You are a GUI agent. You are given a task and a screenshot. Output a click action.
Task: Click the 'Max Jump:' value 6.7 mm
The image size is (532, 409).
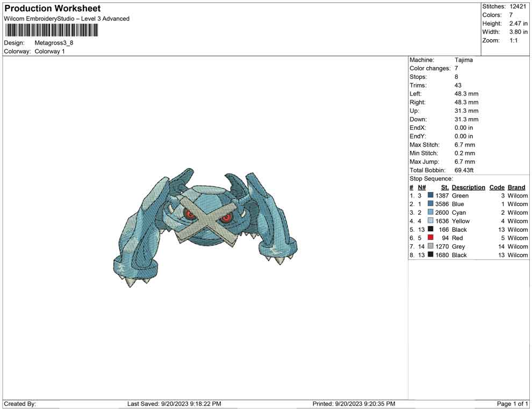tap(465, 162)
